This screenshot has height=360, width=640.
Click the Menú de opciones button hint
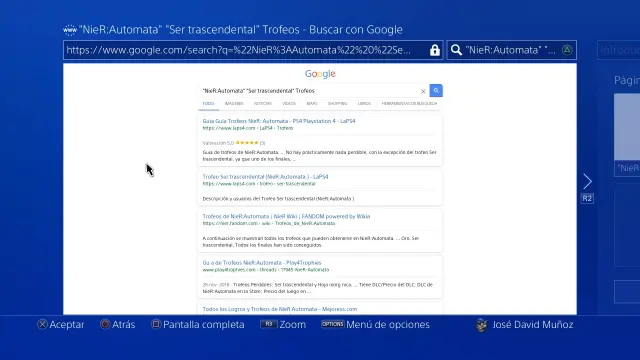(x=376, y=324)
